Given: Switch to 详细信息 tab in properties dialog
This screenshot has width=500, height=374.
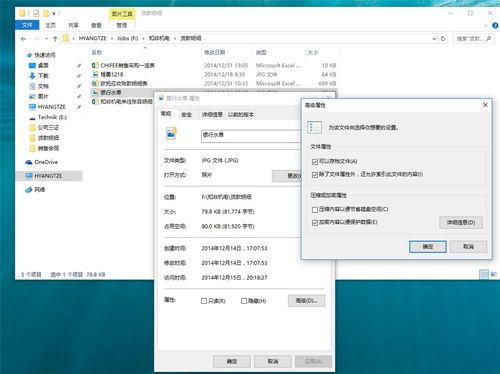Looking at the screenshot, I should click(x=212, y=115).
